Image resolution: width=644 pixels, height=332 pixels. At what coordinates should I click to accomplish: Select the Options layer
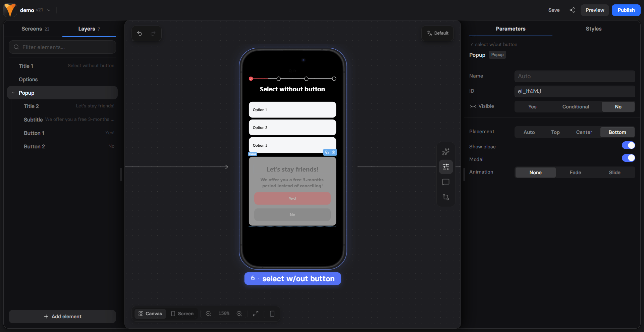62,79
